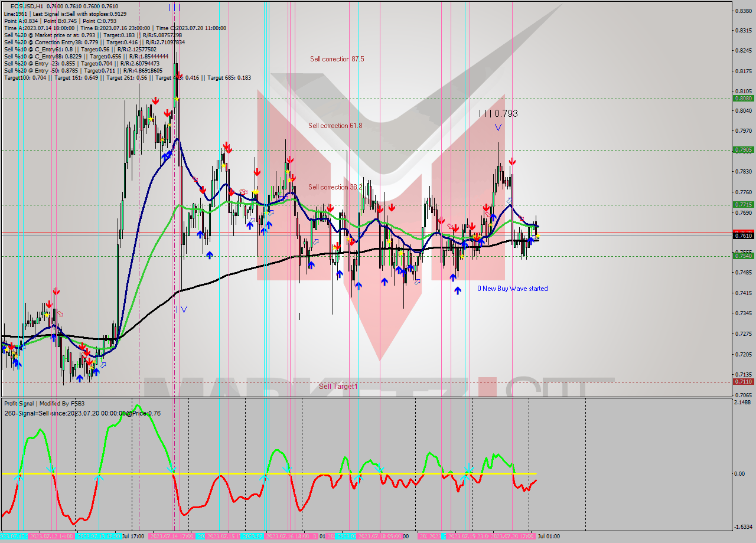Click the red down arrow above the latest candles
756x543 pixels.
point(512,160)
